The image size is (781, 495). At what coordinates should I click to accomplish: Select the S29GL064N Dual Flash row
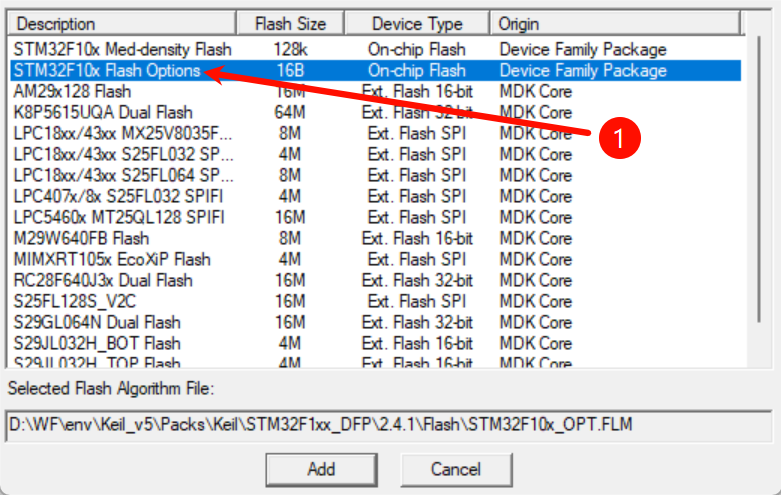(376, 322)
